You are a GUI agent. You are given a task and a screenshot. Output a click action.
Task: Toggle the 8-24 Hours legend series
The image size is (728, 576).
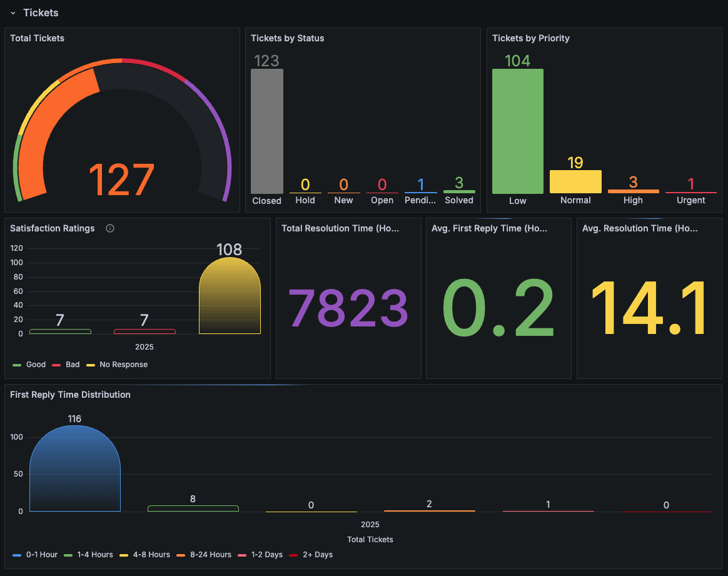(x=210, y=555)
